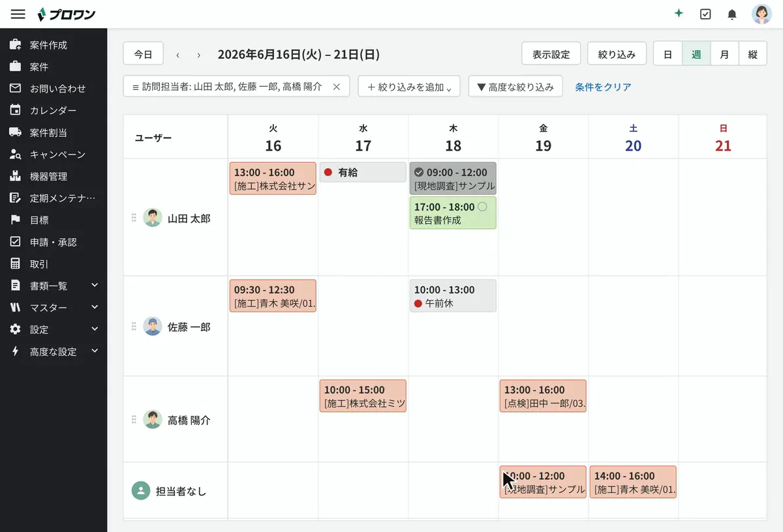Go to previous week arrow
Screen dimensions: 783x532
point(177,55)
